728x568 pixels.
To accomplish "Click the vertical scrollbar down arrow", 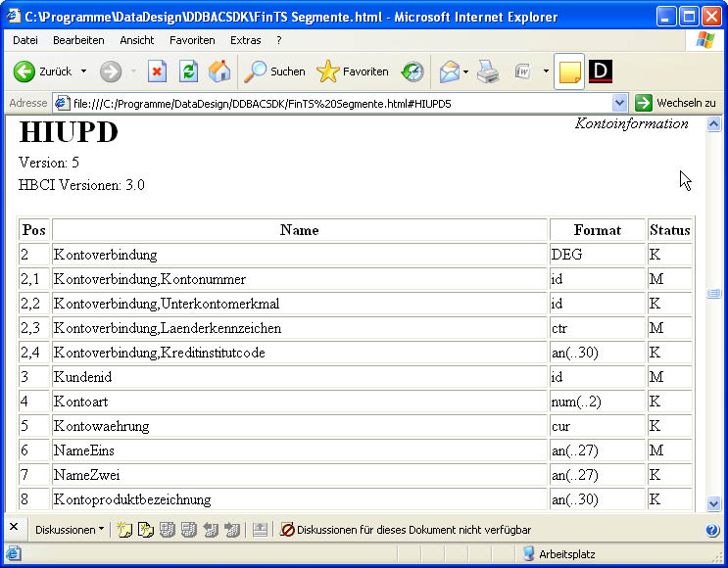I will [x=713, y=503].
